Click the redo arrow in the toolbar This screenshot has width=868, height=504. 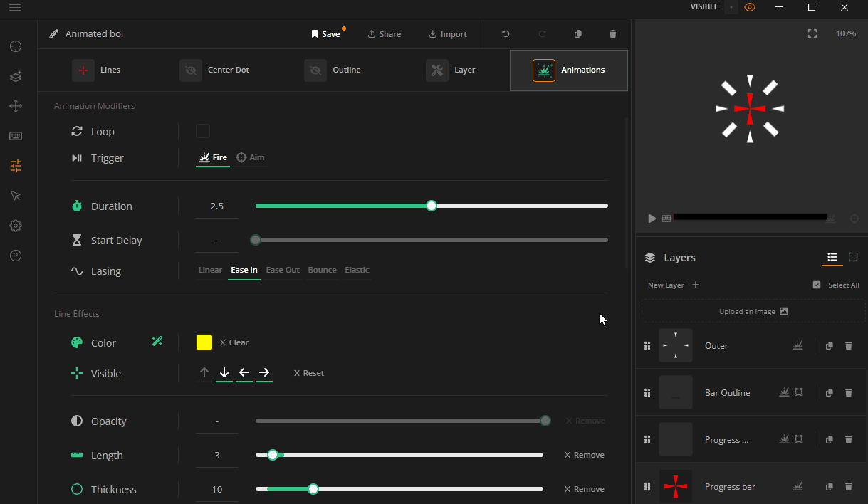click(x=542, y=33)
